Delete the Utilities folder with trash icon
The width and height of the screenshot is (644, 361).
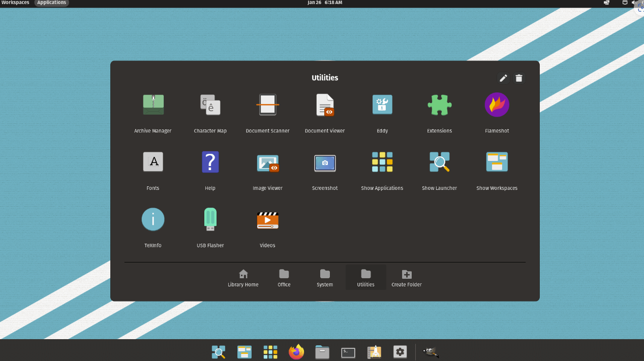pos(519,78)
